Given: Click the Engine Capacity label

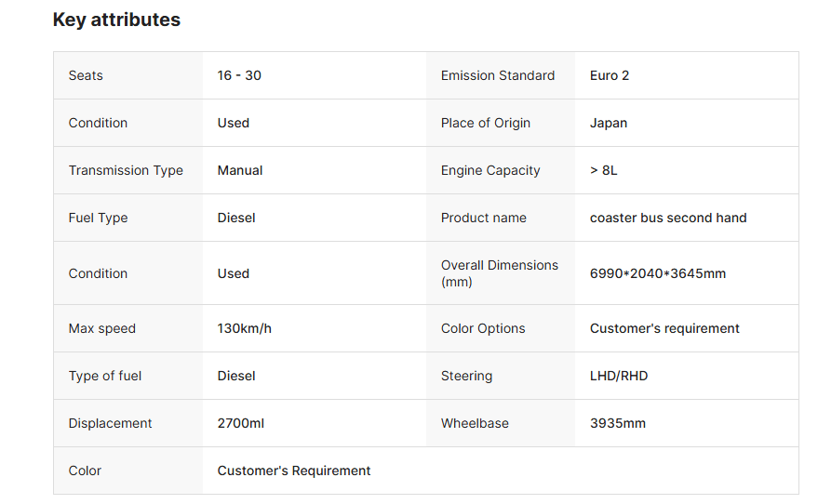Looking at the screenshot, I should [x=490, y=170].
